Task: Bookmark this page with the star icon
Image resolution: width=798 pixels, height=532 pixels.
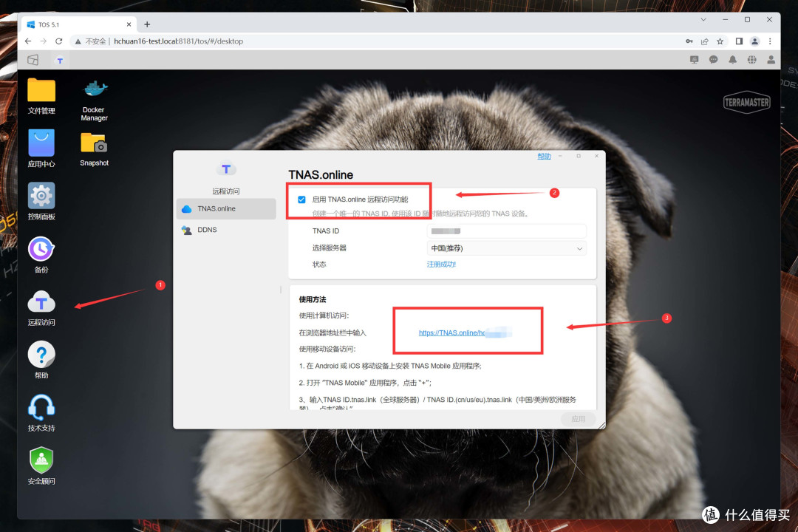Action: click(720, 41)
